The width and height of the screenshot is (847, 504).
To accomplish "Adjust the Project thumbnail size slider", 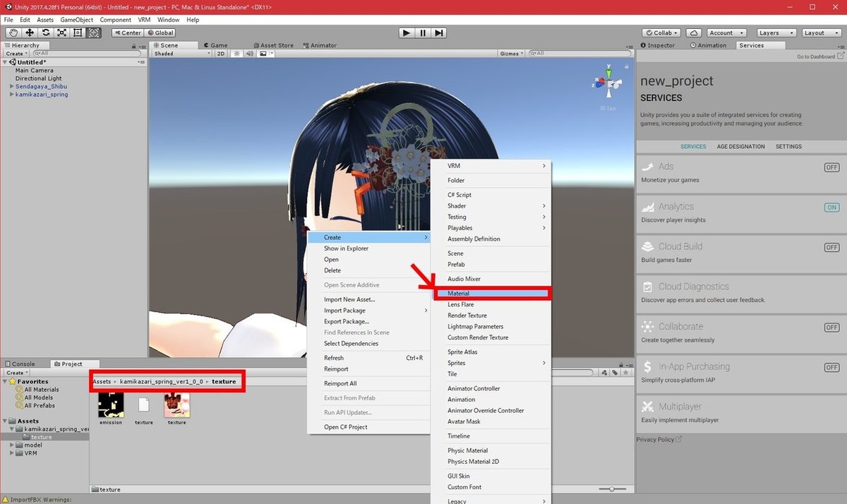I will 613,489.
